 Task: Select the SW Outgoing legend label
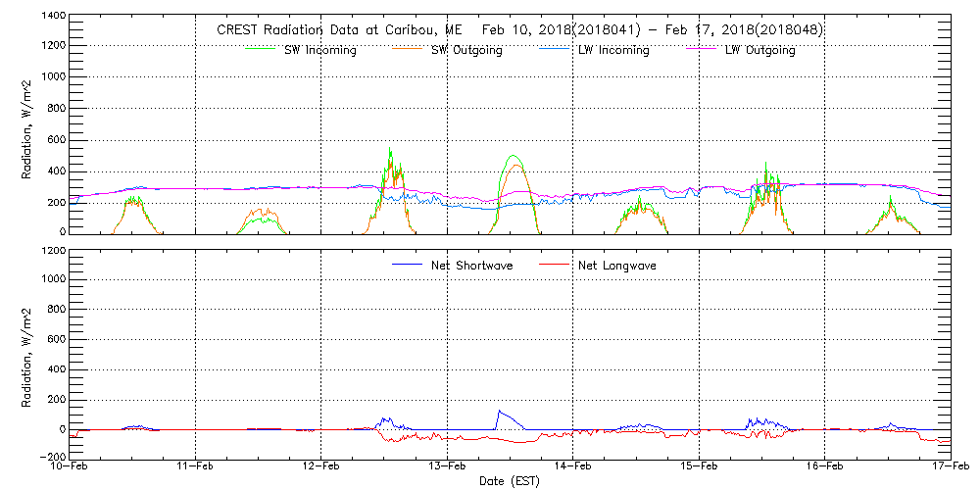(466, 50)
